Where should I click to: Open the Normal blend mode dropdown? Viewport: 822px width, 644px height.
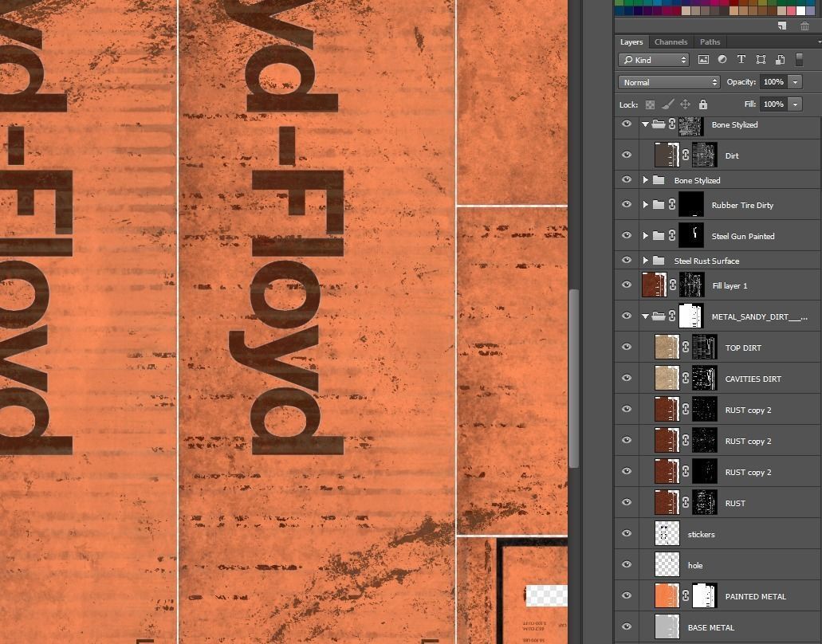point(669,82)
